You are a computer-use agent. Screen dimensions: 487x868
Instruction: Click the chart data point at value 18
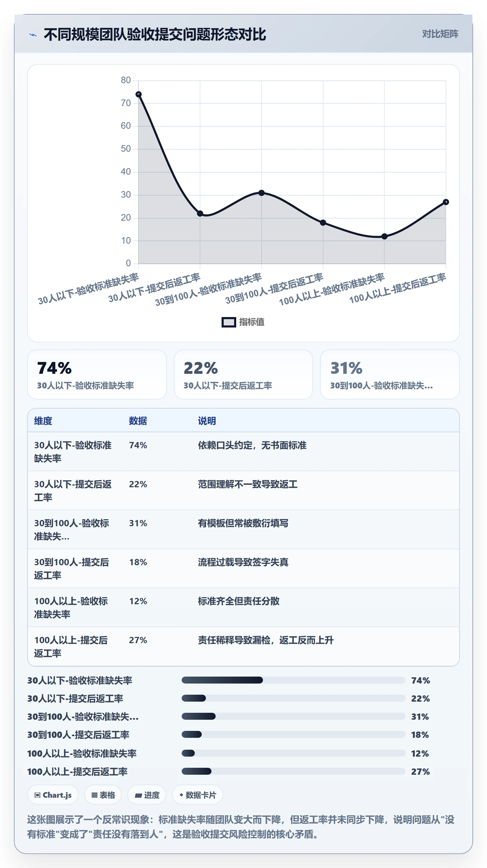(x=323, y=223)
